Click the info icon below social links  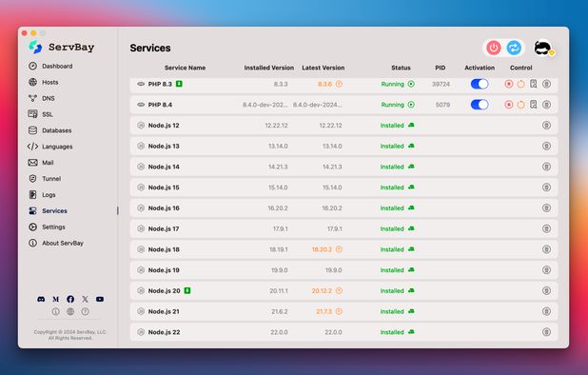point(56,311)
